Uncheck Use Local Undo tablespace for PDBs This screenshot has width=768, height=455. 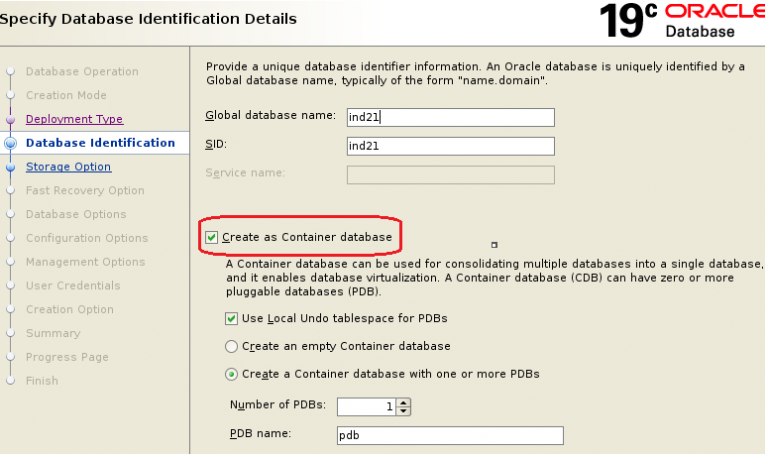pos(233,318)
